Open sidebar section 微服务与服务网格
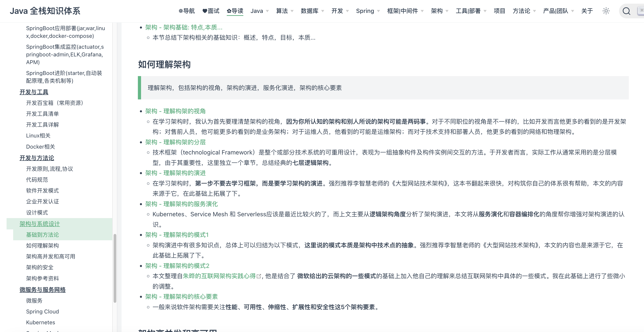 42,290
